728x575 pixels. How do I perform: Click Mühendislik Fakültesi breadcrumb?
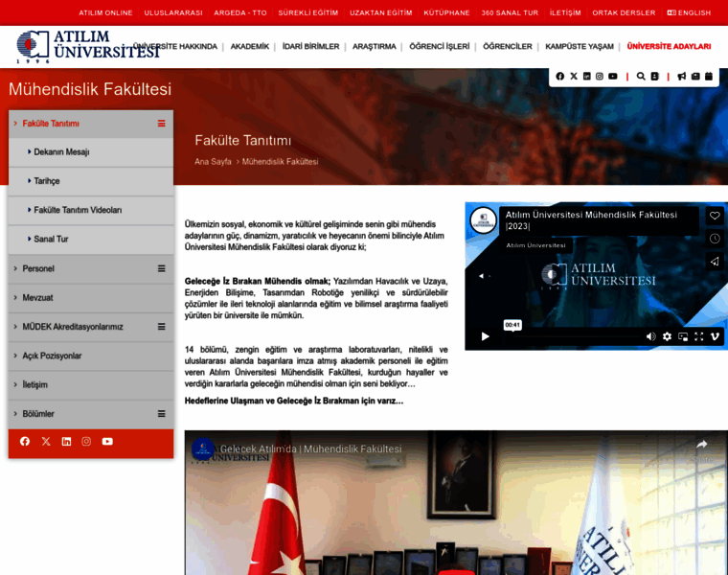pyautogui.click(x=280, y=162)
